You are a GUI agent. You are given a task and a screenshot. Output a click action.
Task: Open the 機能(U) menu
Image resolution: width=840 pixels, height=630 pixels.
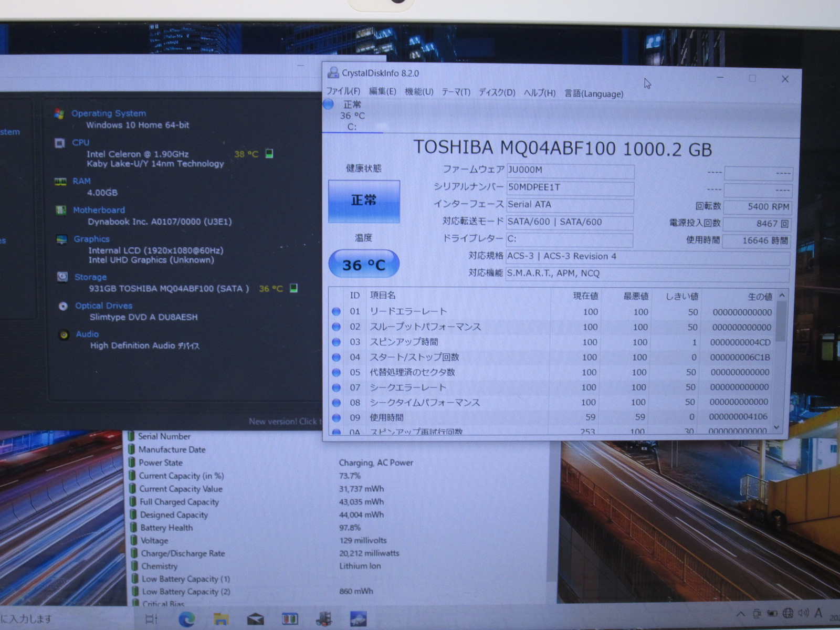pyautogui.click(x=419, y=92)
